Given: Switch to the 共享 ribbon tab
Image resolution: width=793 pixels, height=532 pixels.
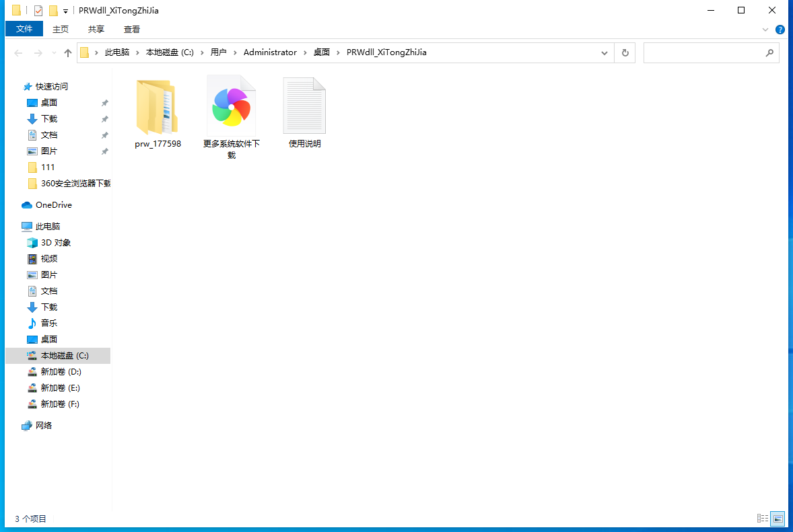Looking at the screenshot, I should pyautogui.click(x=96, y=30).
